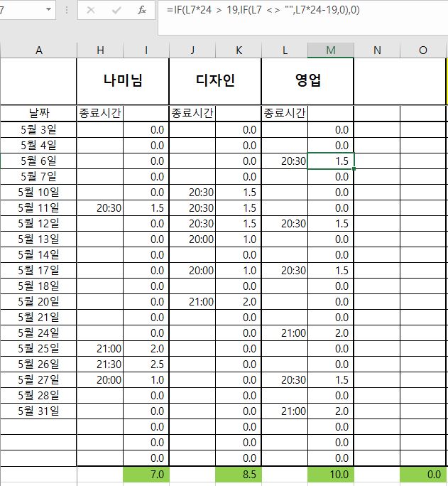Click the confirm checkmark in formula bar
Screen dimensions: 448x486
point(116,10)
